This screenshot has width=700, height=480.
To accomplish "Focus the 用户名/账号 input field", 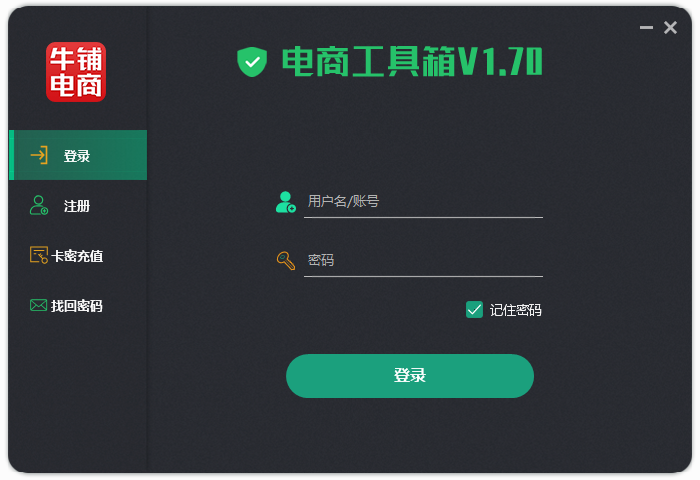I will (423, 202).
